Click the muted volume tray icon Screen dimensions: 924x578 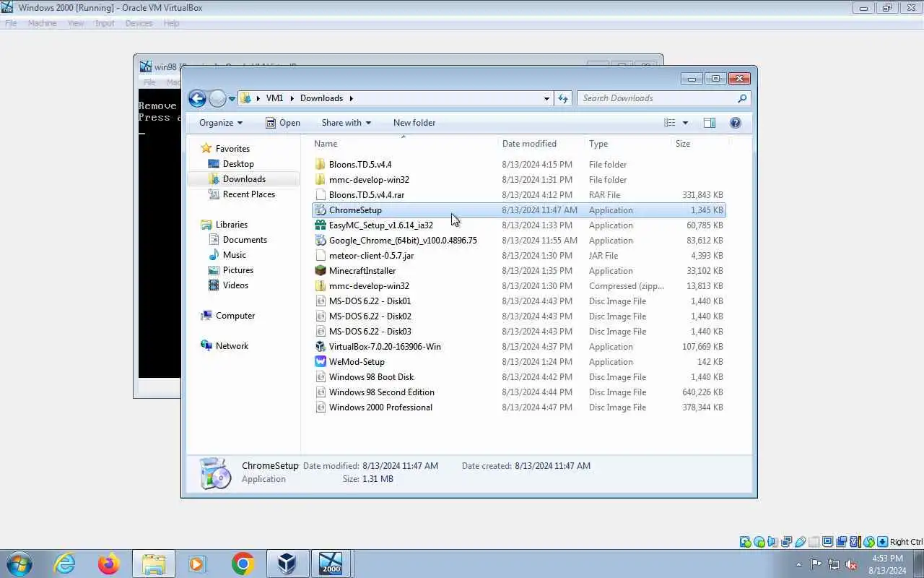pos(852,564)
